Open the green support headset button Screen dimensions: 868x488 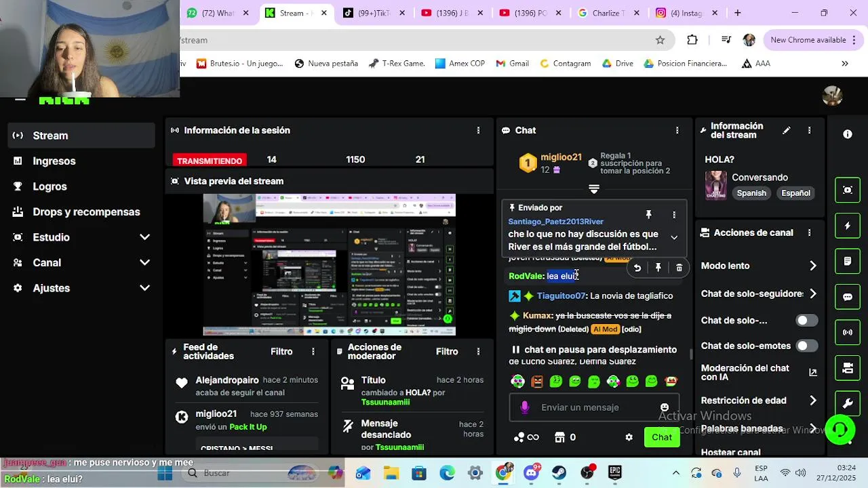(x=840, y=430)
